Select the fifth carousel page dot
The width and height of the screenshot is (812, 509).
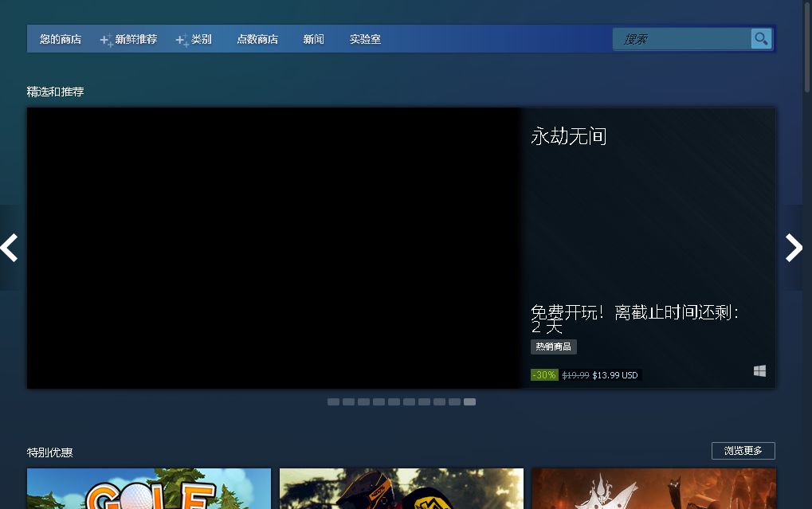394,401
